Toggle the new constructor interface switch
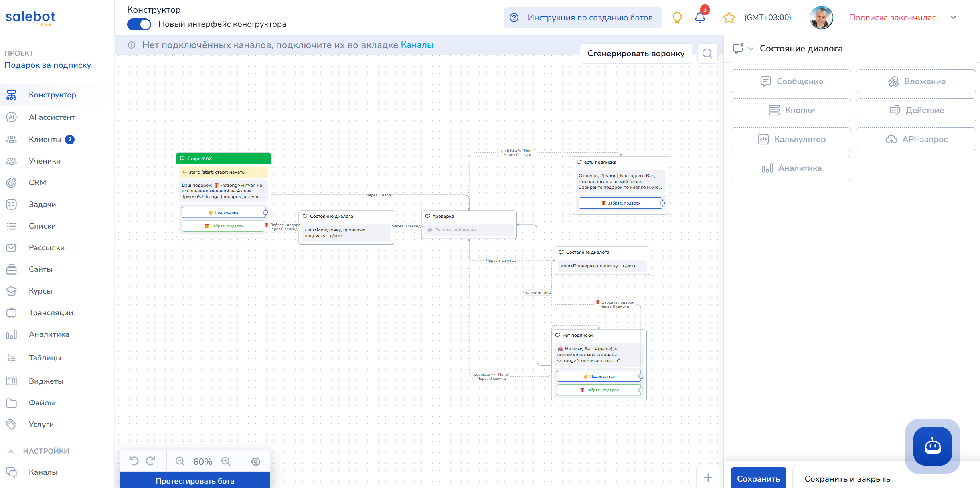980x488 pixels. [139, 24]
